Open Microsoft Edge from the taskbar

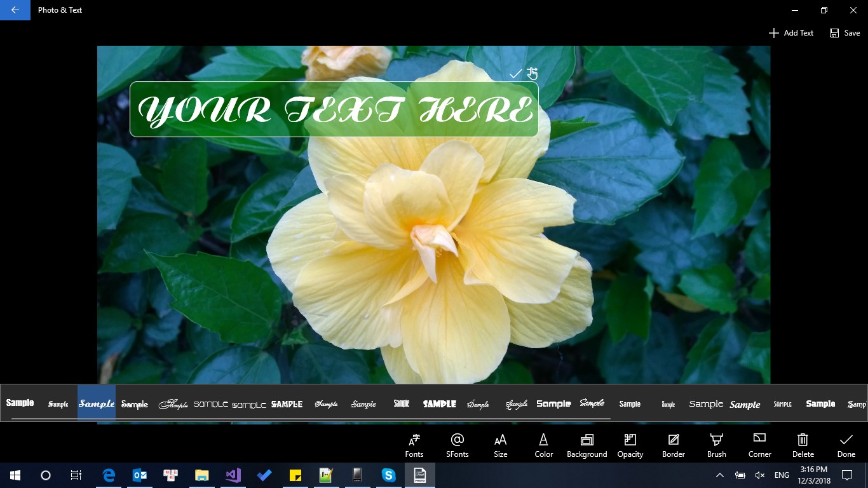[x=109, y=475]
